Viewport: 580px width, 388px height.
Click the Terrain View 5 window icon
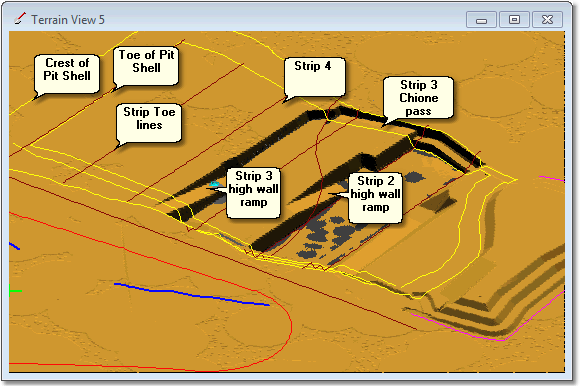tap(20, 18)
